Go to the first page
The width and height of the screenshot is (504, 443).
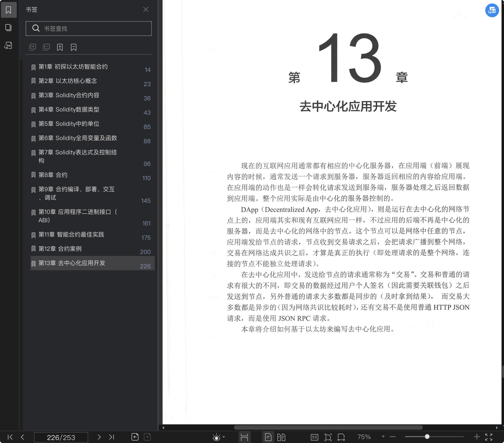pyautogui.click(x=10, y=437)
